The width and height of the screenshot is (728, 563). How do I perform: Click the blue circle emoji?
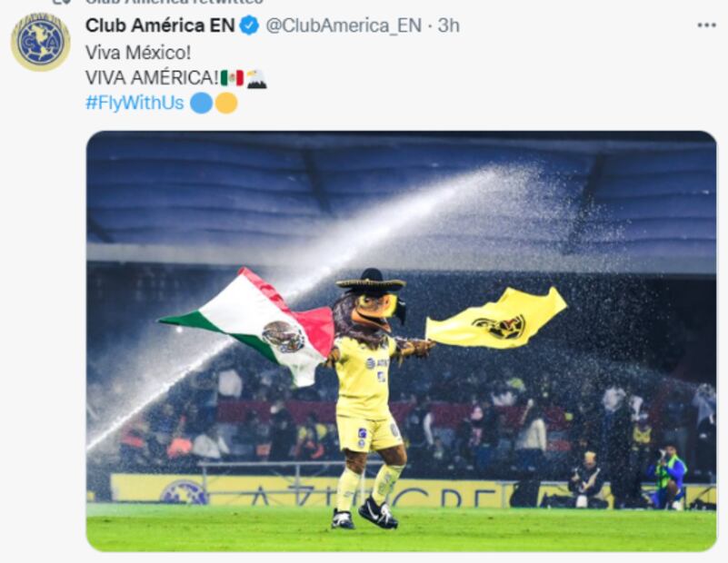pos(202,103)
